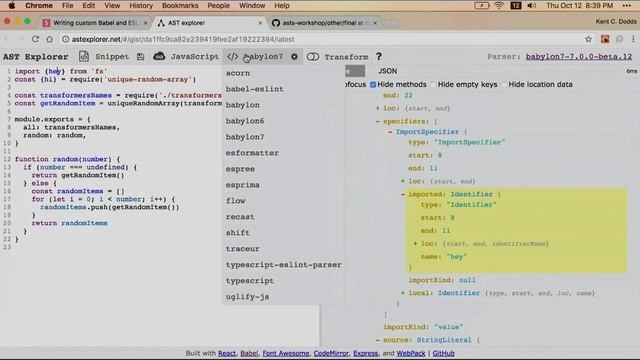Collapse the imported Identifier node
640x360 pixels.
pos(403,194)
